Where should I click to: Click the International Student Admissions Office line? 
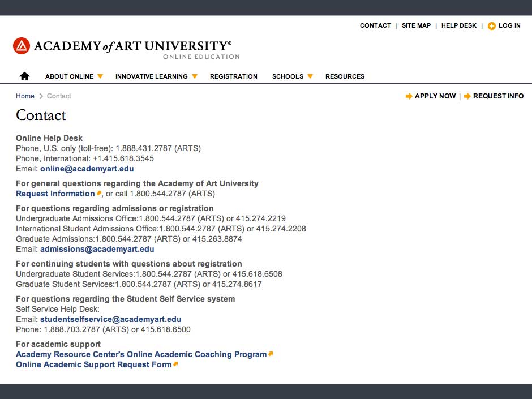(161, 229)
